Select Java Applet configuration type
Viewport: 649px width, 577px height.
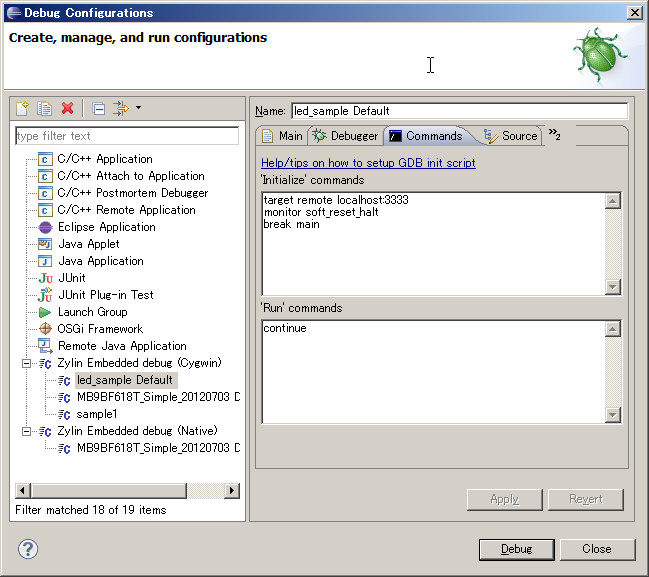click(89, 244)
